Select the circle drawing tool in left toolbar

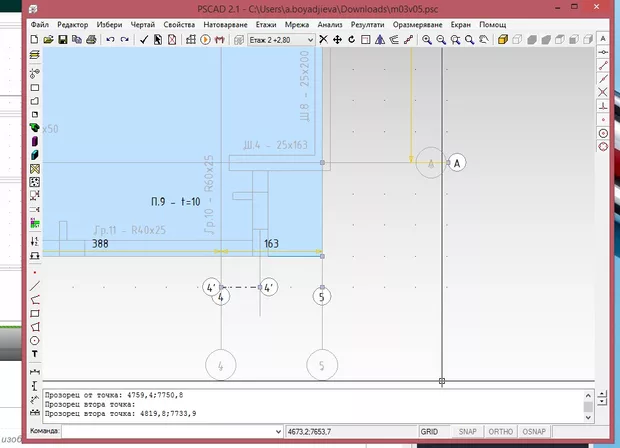(x=35, y=340)
